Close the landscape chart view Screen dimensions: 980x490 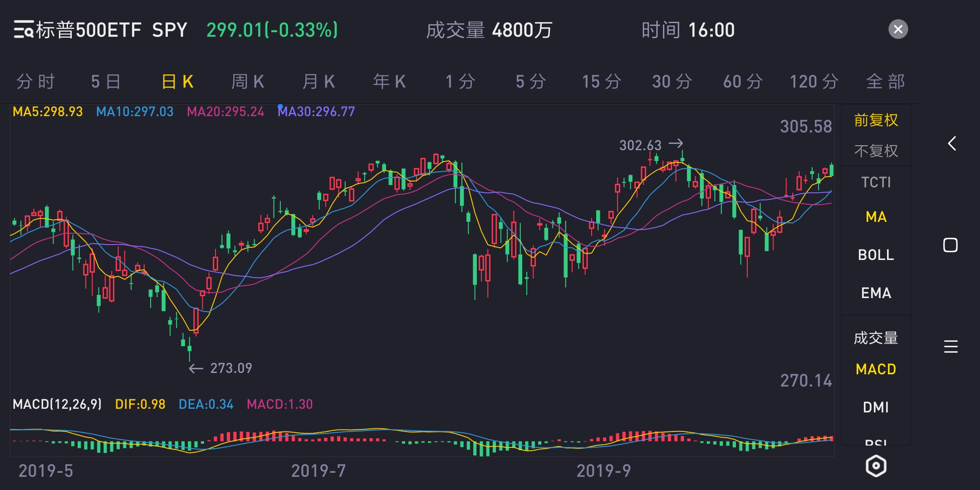[x=898, y=29]
